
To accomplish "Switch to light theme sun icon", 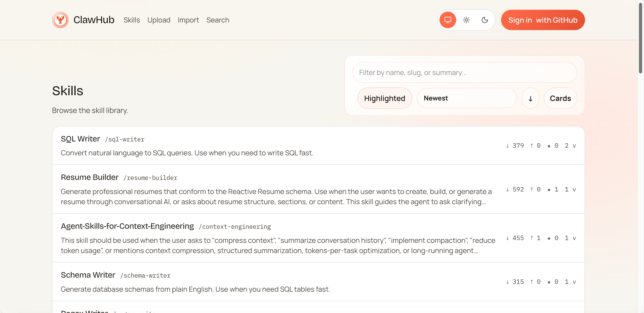I will [x=466, y=20].
